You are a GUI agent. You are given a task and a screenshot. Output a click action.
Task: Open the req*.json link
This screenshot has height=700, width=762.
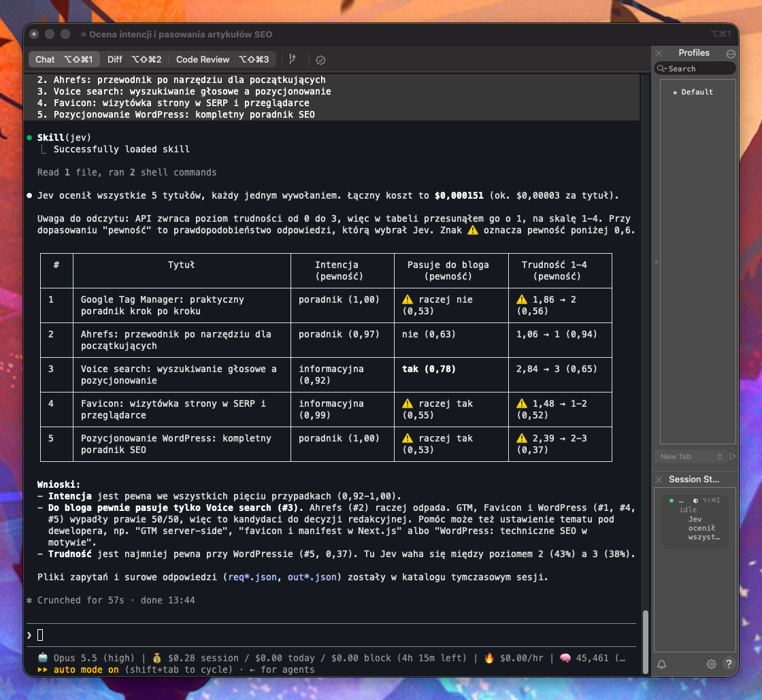point(252,577)
